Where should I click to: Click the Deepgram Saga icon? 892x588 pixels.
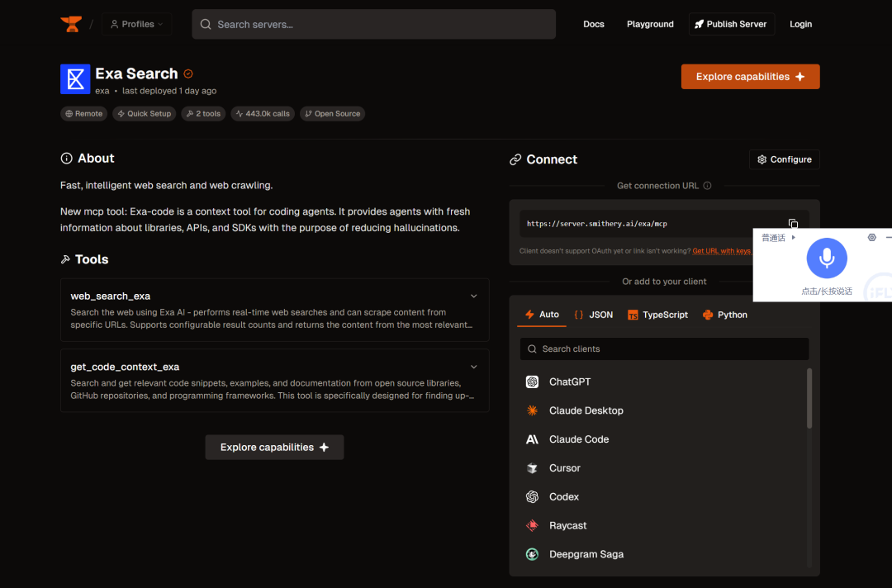point(532,554)
